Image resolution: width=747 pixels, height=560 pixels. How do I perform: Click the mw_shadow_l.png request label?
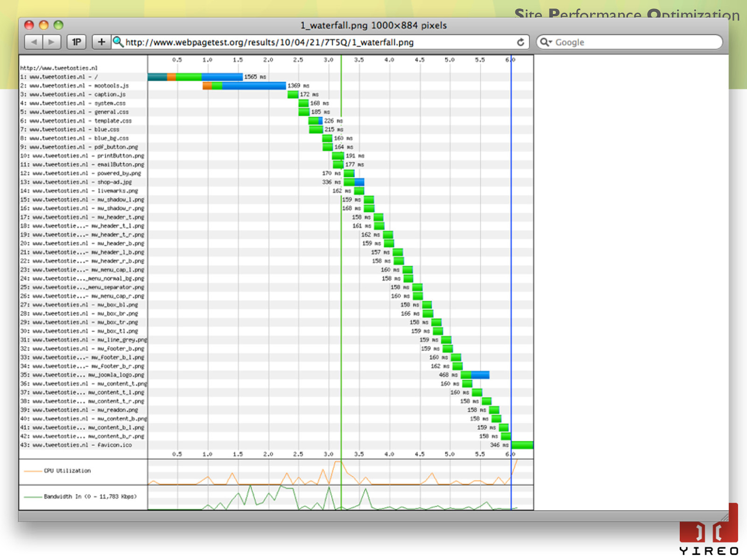pyautogui.click(x=82, y=200)
